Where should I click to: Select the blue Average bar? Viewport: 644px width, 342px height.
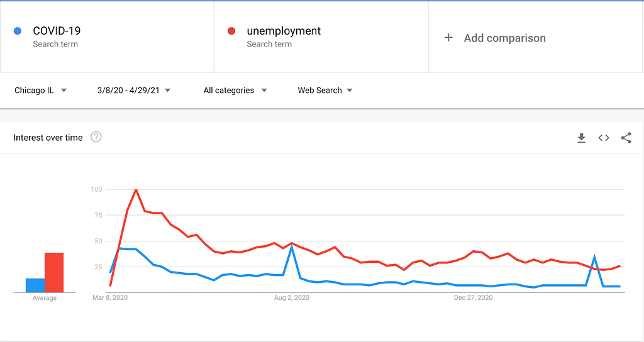click(x=35, y=285)
